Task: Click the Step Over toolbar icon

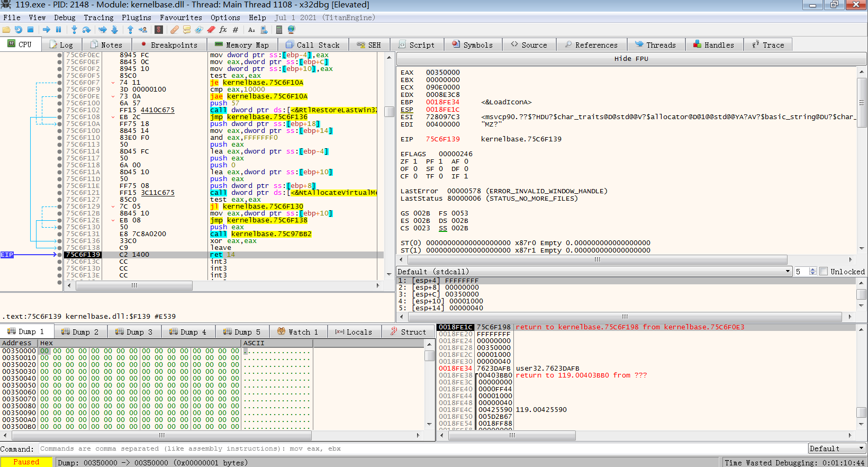Action: (87, 30)
